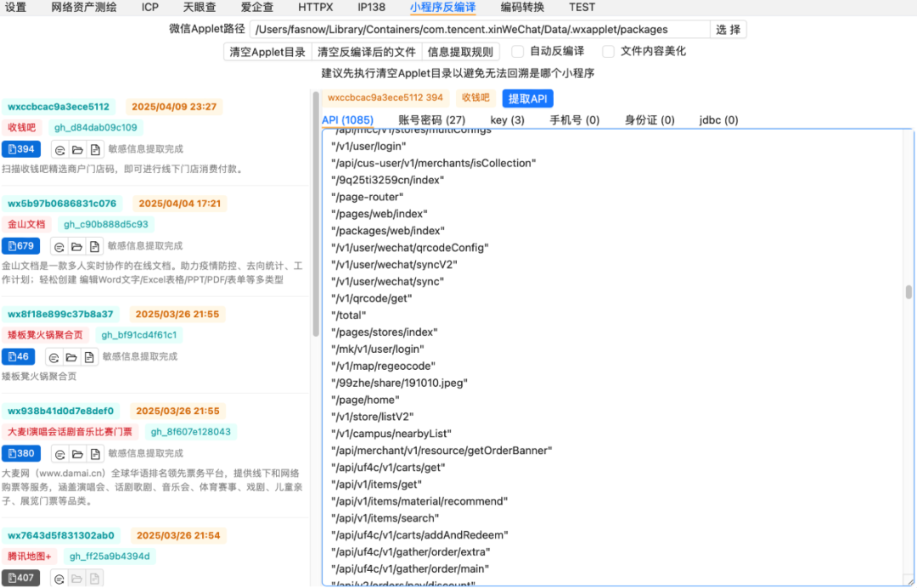
Task: Click the document icon under 腾讯地图+ entry
Action: click(x=95, y=577)
